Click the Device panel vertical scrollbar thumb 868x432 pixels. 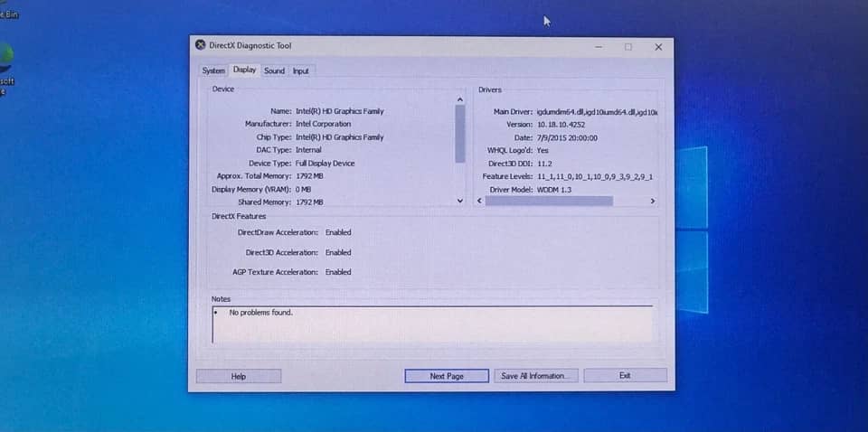(x=460, y=134)
